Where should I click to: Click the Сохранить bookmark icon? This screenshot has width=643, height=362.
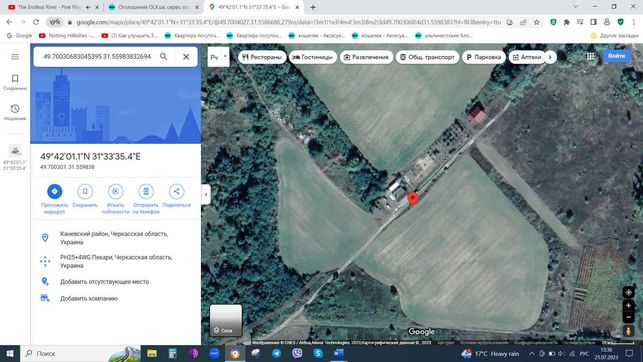(x=85, y=191)
